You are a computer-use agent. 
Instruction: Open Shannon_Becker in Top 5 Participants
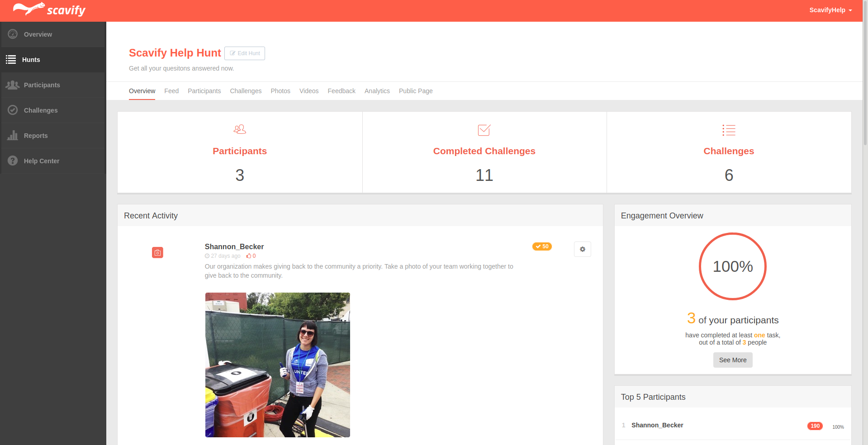click(657, 425)
